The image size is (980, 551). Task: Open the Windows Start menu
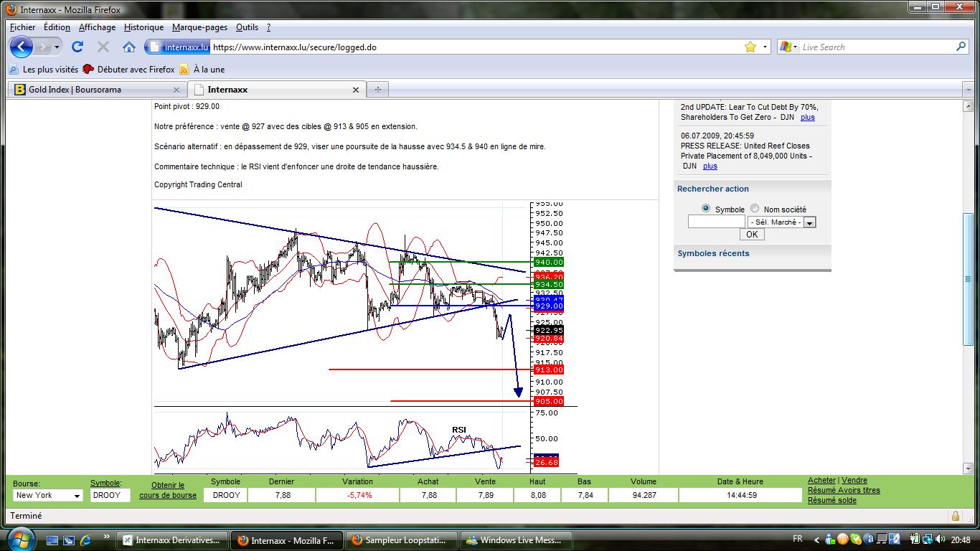pos(19,539)
